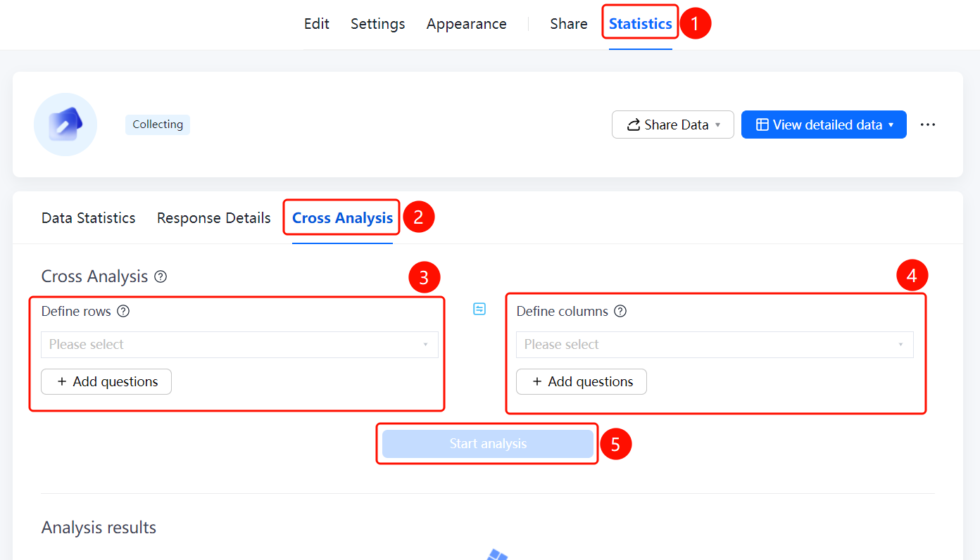Expand the View detailed data dropdown

click(824, 125)
